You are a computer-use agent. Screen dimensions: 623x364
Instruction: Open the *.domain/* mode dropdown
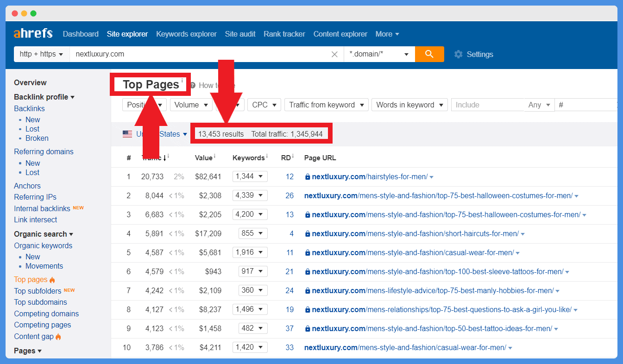[x=379, y=54]
